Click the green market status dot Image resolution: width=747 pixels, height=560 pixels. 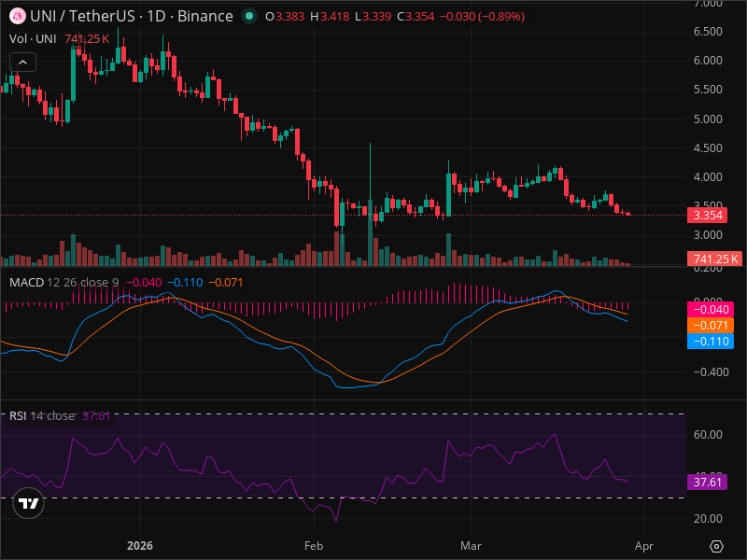(248, 16)
